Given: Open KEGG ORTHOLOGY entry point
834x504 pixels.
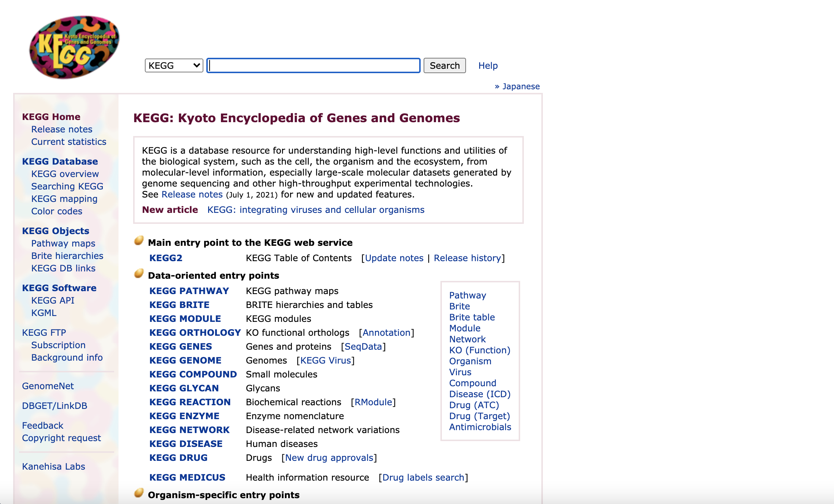Looking at the screenshot, I should coord(195,332).
